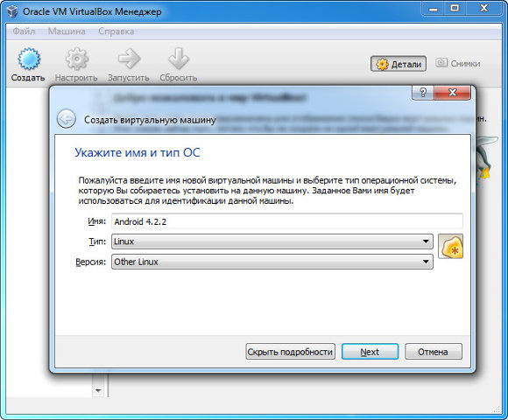Click the Настроить gear icon
Viewport: 508px width, 420px height.
coord(77,59)
